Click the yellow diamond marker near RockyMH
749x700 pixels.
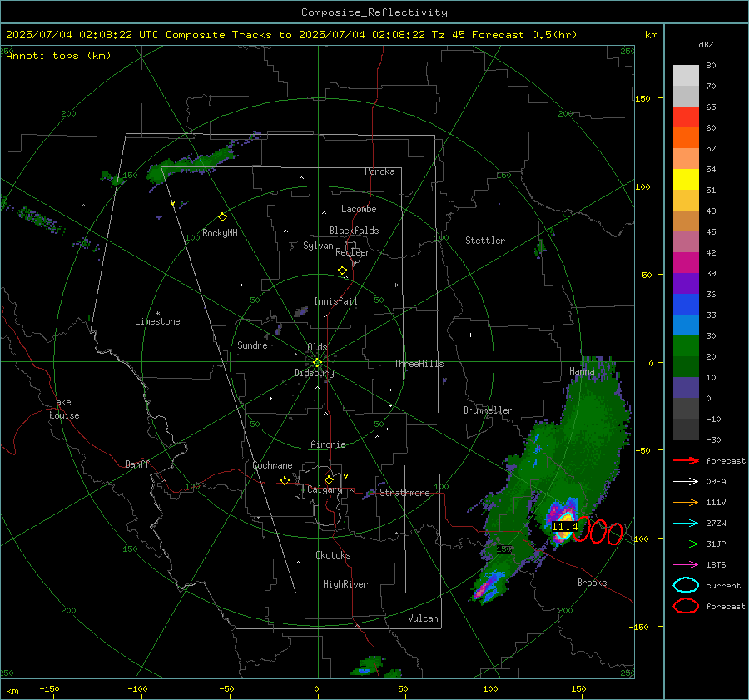[222, 217]
